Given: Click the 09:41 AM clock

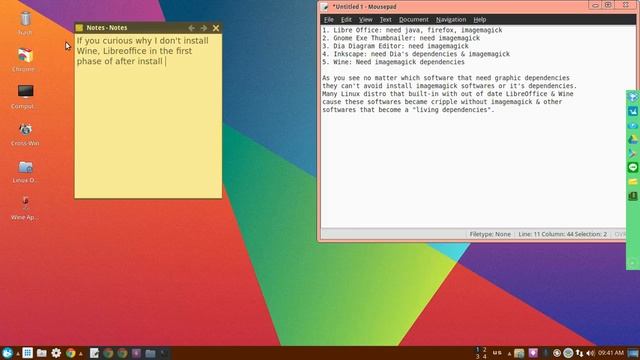Looking at the screenshot, I should coord(611,353).
